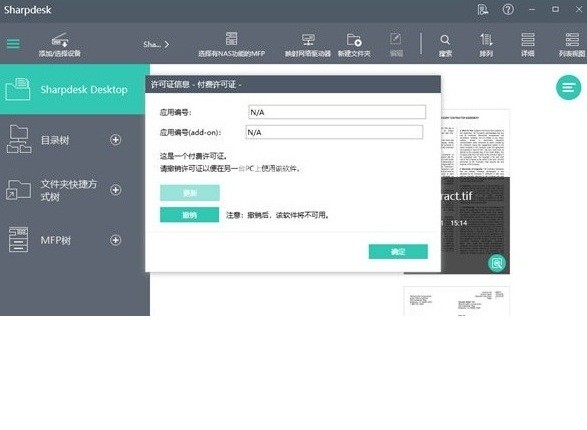587x430 pixels.
Task: Click the Application Number (应用编号) input field
Action: pos(337,112)
